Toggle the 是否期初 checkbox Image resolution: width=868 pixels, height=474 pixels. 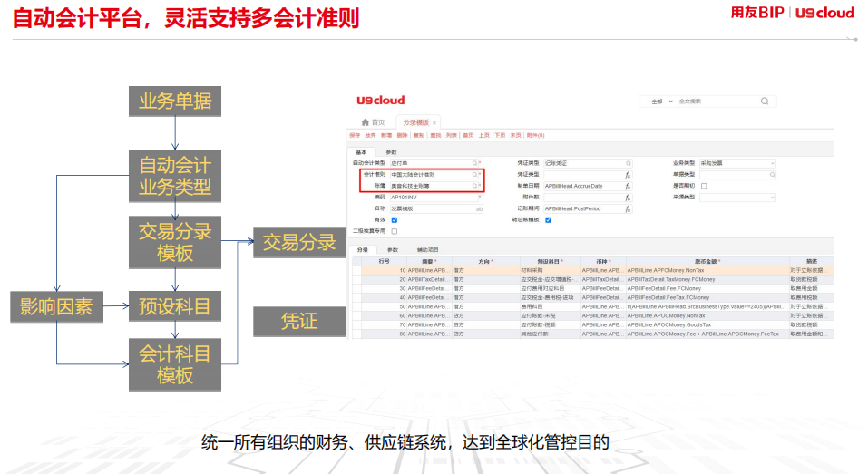coord(704,186)
